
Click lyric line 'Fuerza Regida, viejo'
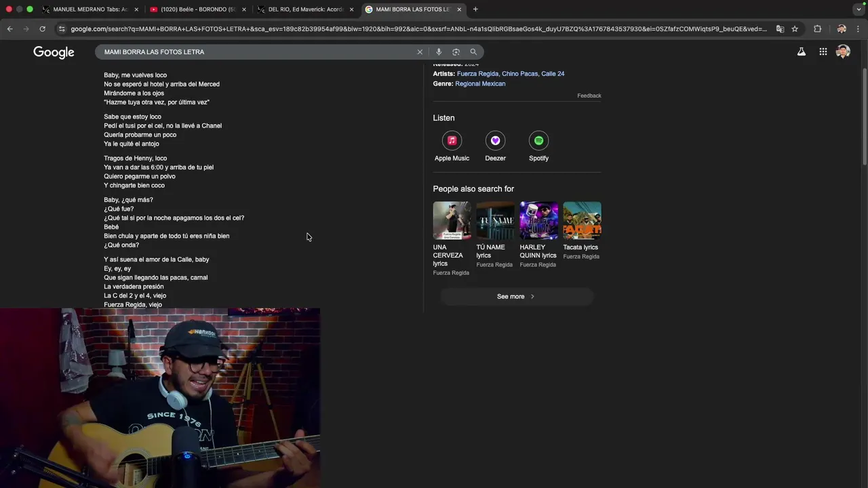pyautogui.click(x=133, y=305)
